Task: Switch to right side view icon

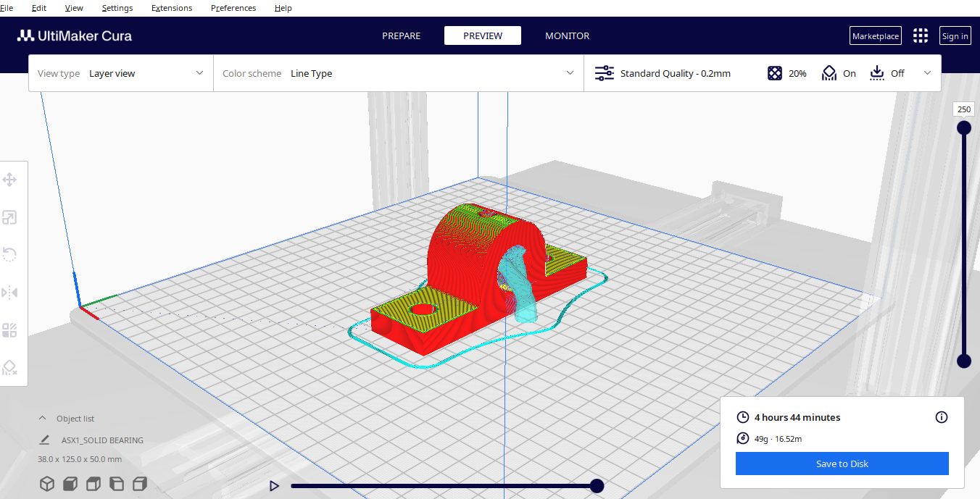Action: pyautogui.click(x=140, y=484)
